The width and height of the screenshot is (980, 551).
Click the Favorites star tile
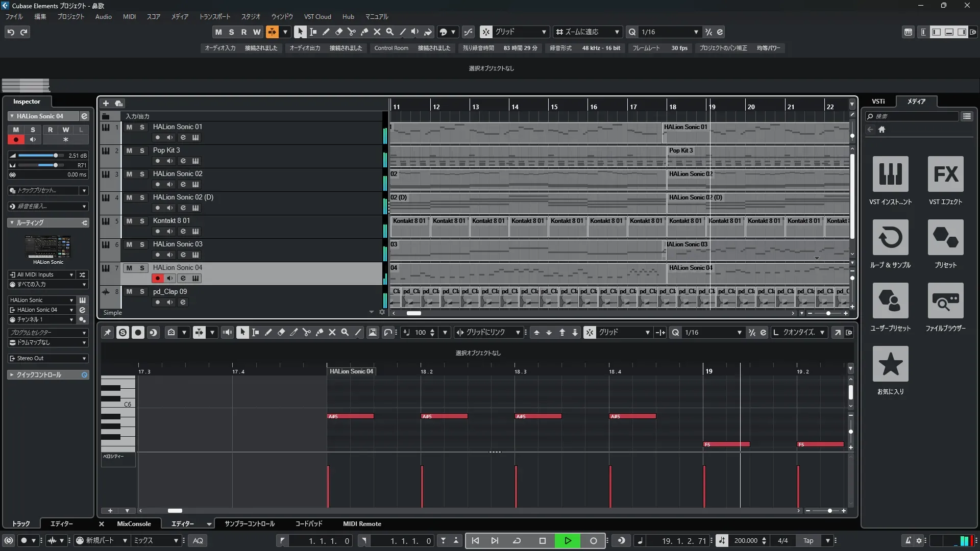tap(890, 364)
